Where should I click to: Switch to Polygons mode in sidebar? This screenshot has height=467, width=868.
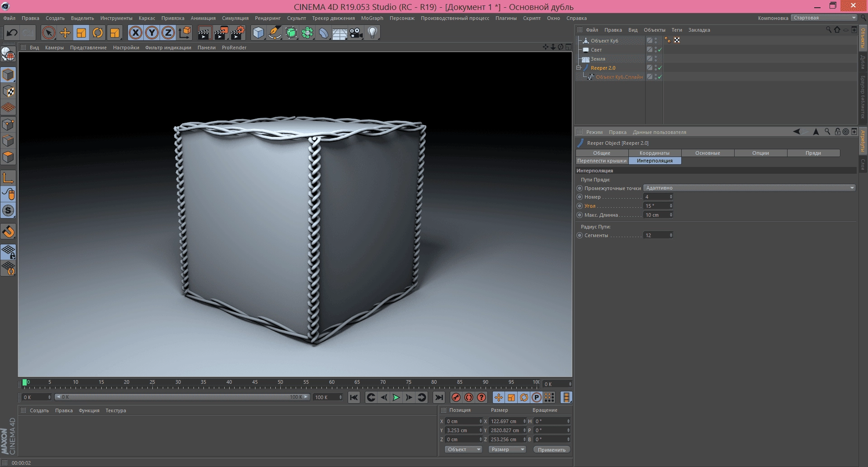pyautogui.click(x=8, y=157)
